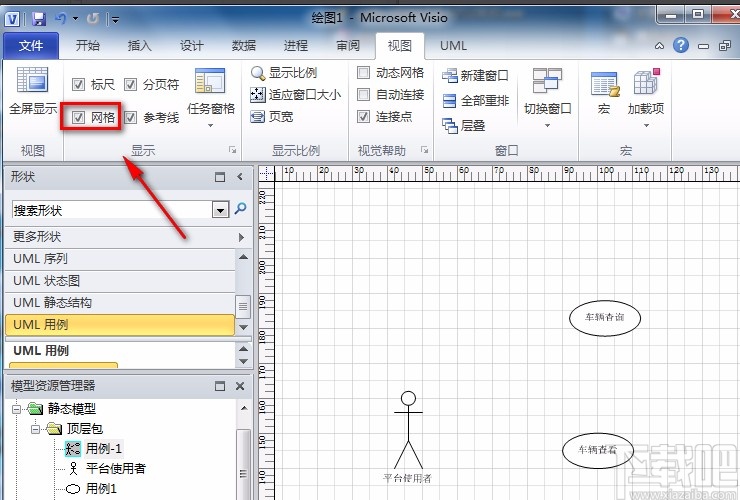Open Visio Help question mark

(x=681, y=45)
